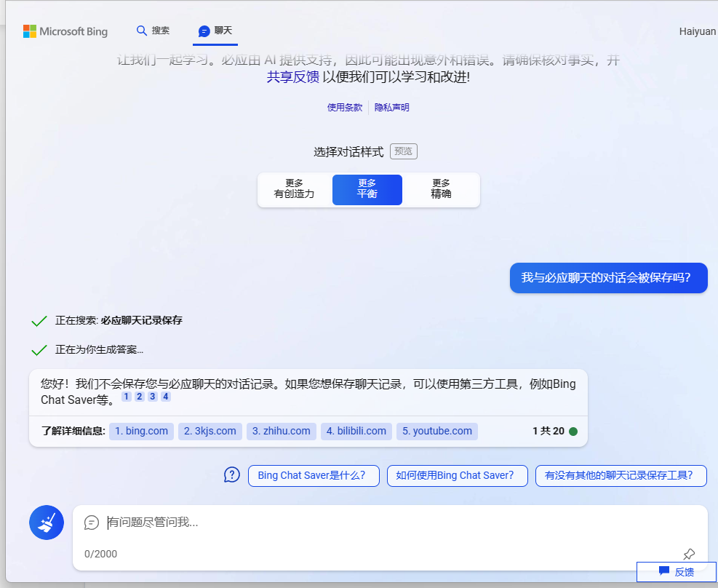Select 更多精确 conversation style
Screen dimensions: 718x588
(x=441, y=189)
